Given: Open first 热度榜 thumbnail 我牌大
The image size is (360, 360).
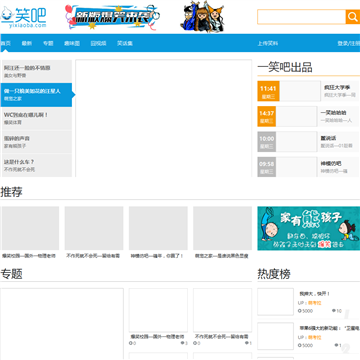Looking at the screenshot, I should click(275, 302).
